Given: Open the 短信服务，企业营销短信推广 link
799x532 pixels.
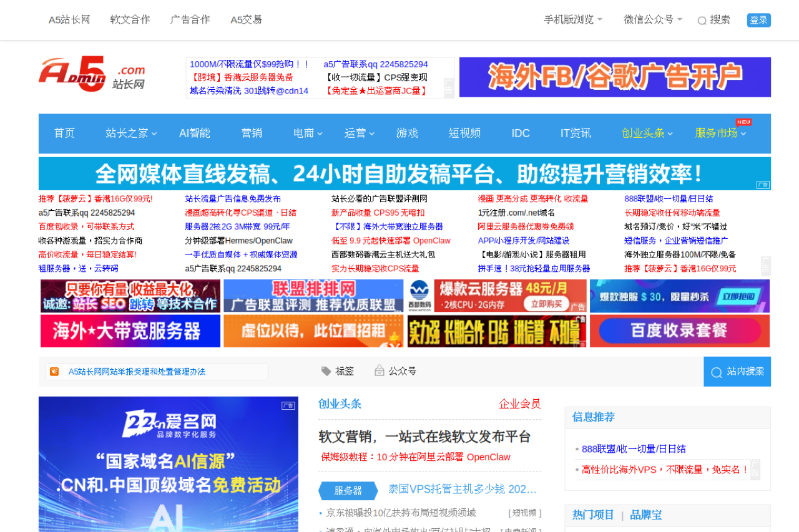Looking at the screenshot, I should coord(676,241).
